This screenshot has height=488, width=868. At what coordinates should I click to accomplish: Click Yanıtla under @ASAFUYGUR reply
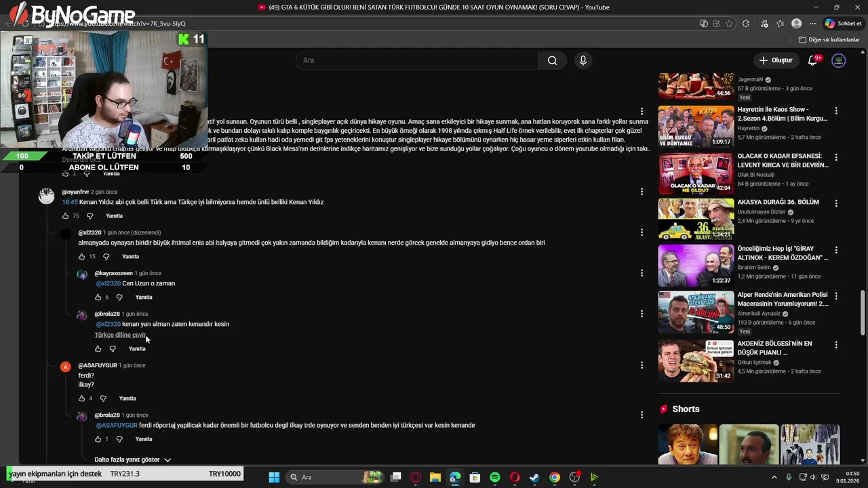127,399
